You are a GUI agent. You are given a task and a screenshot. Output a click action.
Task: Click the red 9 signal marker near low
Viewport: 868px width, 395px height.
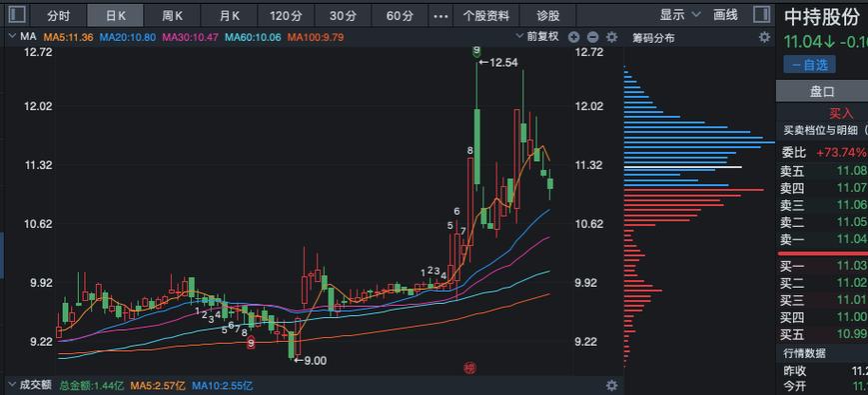pos(251,343)
